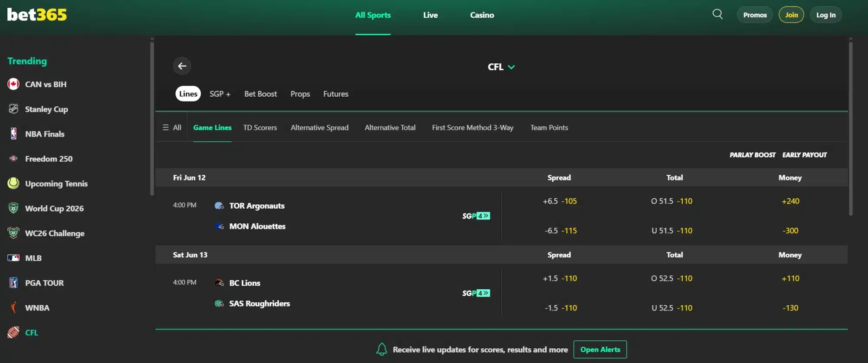This screenshot has width=868, height=363.
Task: Bet TOR Argonauts +6.5 -105 spread
Action: click(559, 201)
